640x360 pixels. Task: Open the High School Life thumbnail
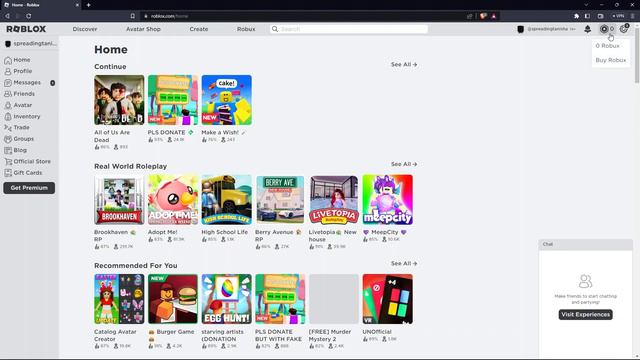(227, 200)
